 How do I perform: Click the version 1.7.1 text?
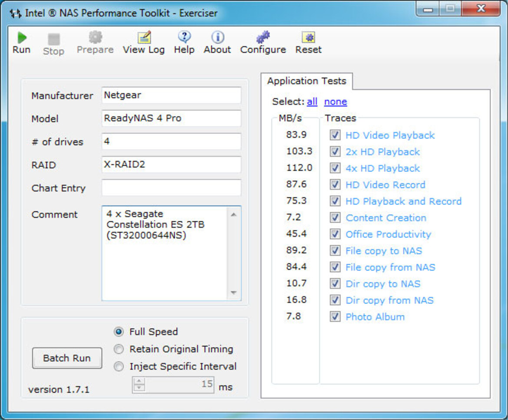(x=59, y=389)
